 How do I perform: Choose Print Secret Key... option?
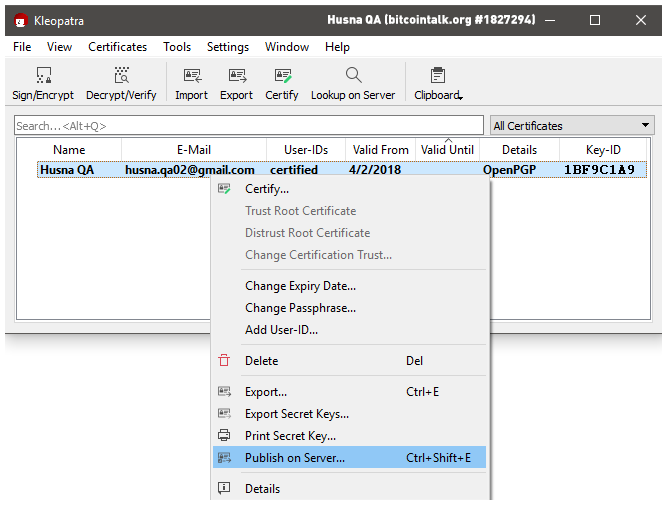[349, 436]
